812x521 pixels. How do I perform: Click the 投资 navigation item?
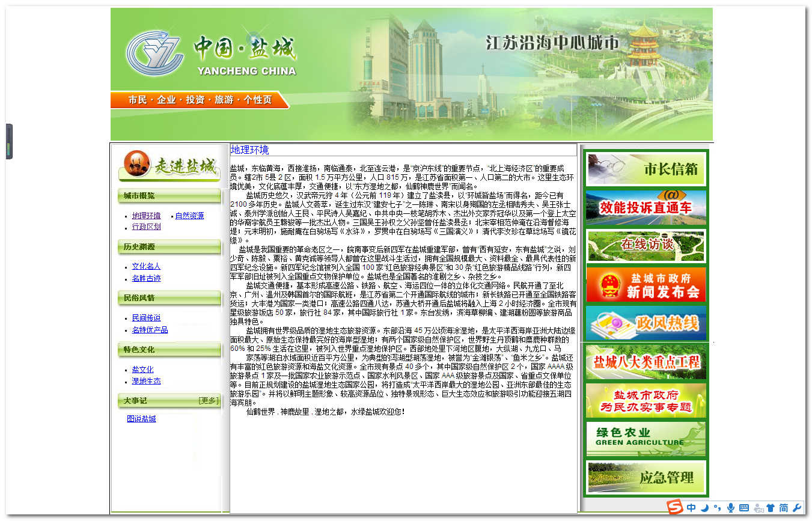(x=195, y=100)
